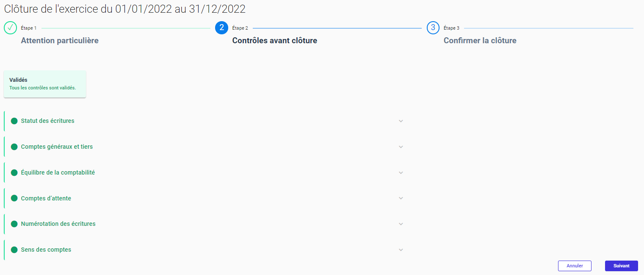Expand the Équilibre de la comptabilité chevron
The image size is (644, 275).
pyautogui.click(x=401, y=173)
